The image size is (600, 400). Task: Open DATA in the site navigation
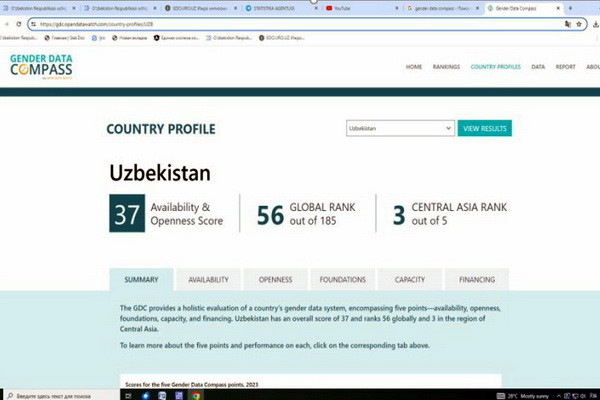click(x=538, y=67)
